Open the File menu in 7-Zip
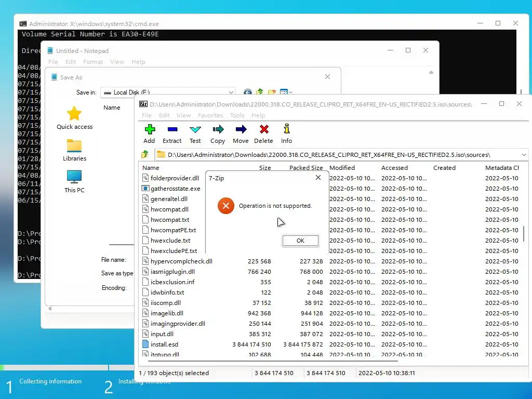This screenshot has width=532, height=399. [x=147, y=115]
